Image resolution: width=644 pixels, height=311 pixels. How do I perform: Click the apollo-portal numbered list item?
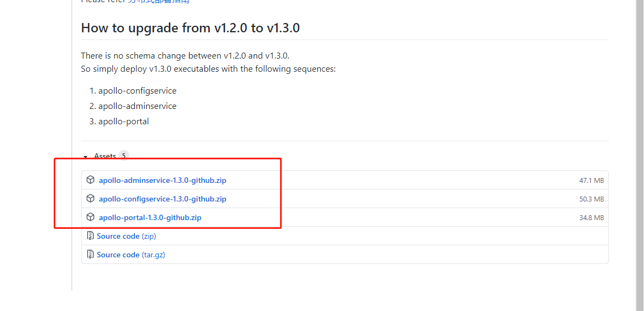tap(123, 121)
